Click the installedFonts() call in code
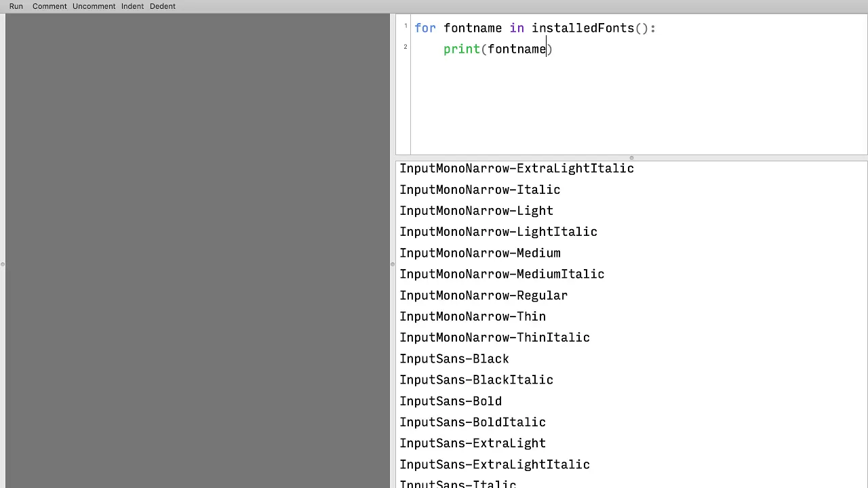This screenshot has width=868, height=488. click(590, 28)
